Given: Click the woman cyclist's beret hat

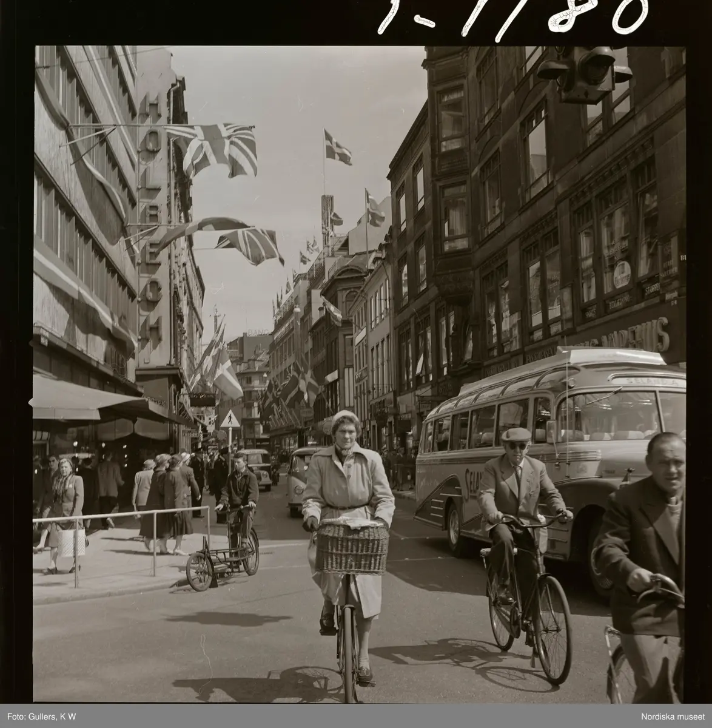Looking at the screenshot, I should tap(346, 418).
